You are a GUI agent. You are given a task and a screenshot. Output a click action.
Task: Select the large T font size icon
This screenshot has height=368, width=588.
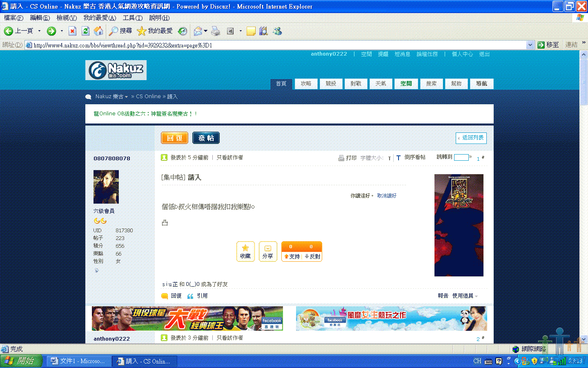coord(399,158)
